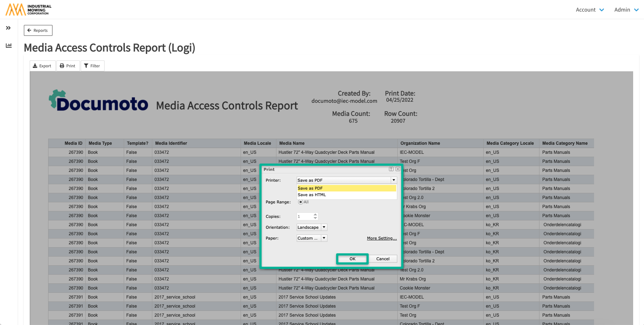Select the All page range radio button
644x325 pixels.
click(x=300, y=202)
